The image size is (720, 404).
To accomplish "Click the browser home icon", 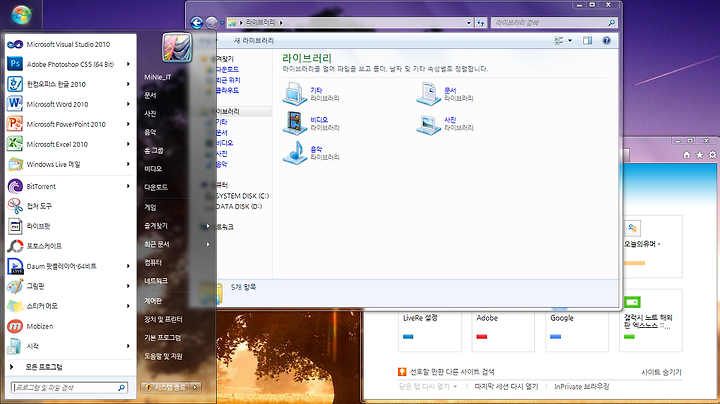I will 687,155.
